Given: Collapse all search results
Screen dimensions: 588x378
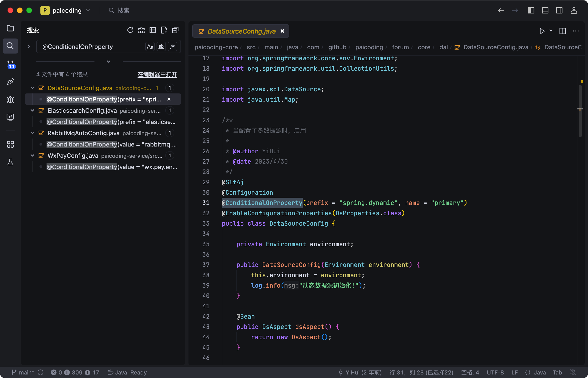Looking at the screenshot, I should [175, 30].
